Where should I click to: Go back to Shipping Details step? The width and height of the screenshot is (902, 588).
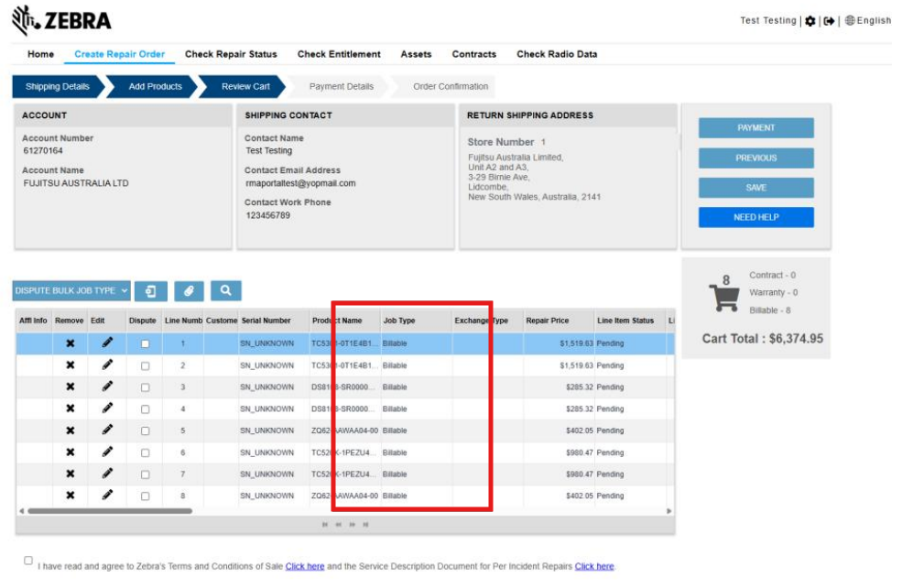click(x=58, y=86)
